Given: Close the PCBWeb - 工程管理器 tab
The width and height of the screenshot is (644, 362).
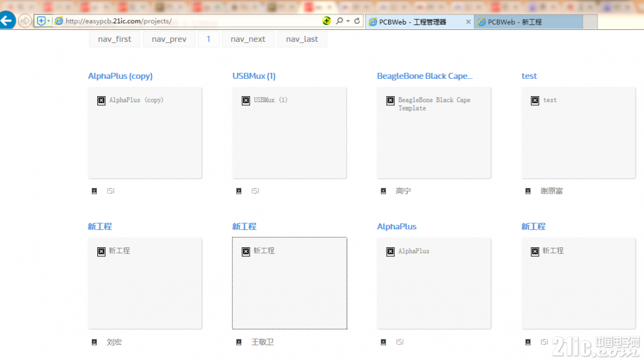Looking at the screenshot, I should point(468,22).
